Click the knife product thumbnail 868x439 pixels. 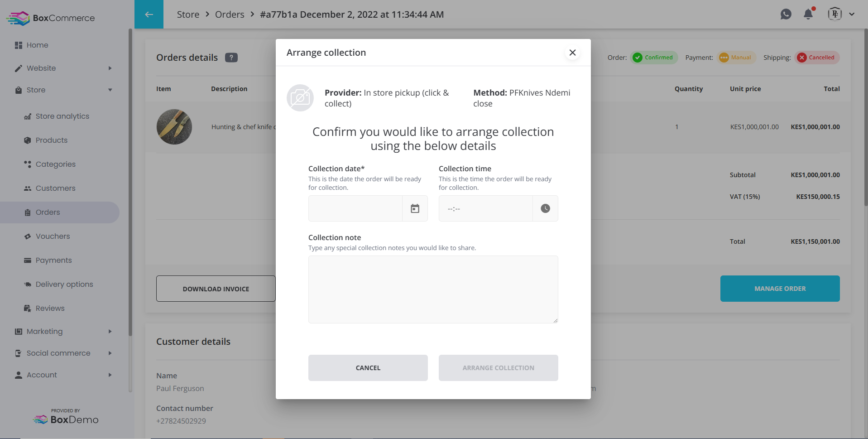[x=174, y=127]
